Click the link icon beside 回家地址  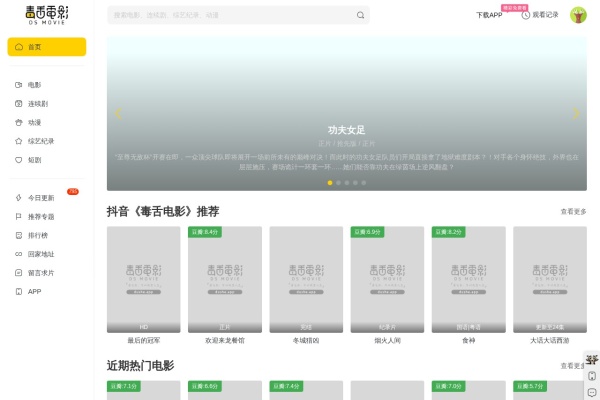click(x=18, y=254)
